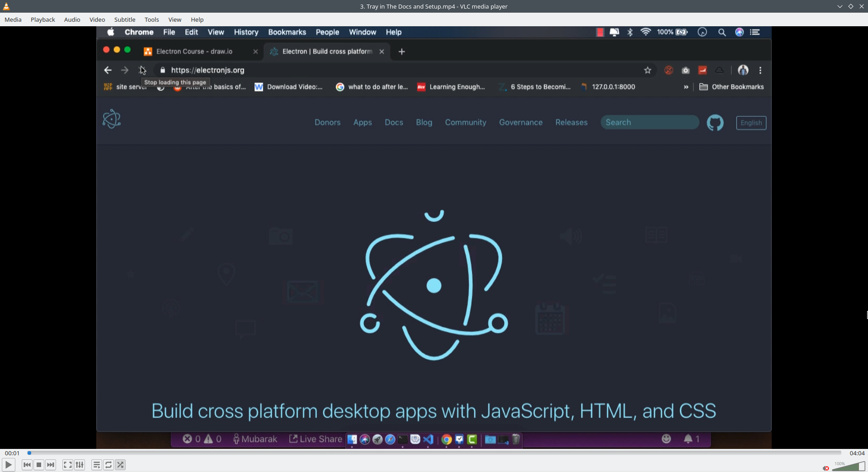Click the total duration 04:04 label
The height and width of the screenshot is (472, 868).
(857, 453)
